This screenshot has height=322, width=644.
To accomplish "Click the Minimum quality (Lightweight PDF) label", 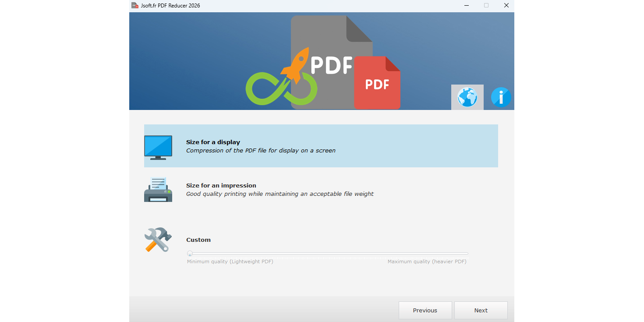I will (x=230, y=261).
